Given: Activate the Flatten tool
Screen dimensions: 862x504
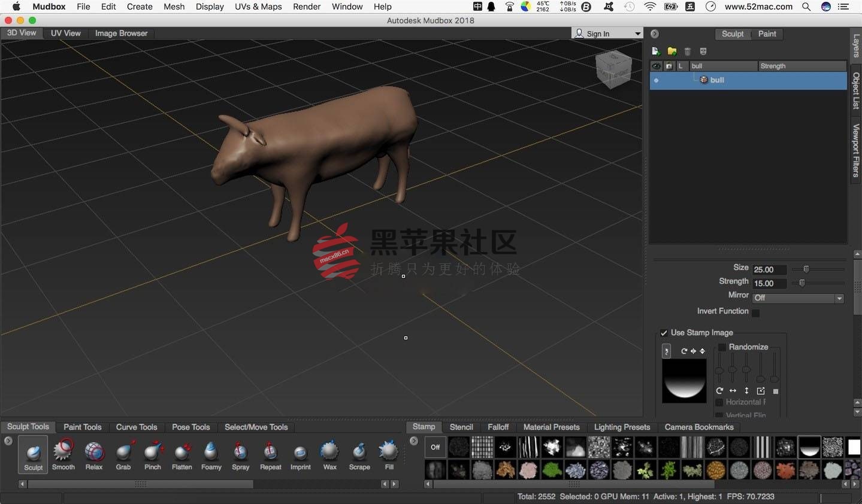Looking at the screenshot, I should [x=182, y=454].
